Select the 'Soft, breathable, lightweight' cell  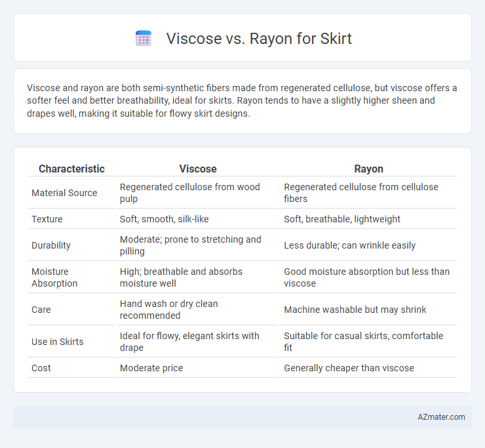coord(369,219)
